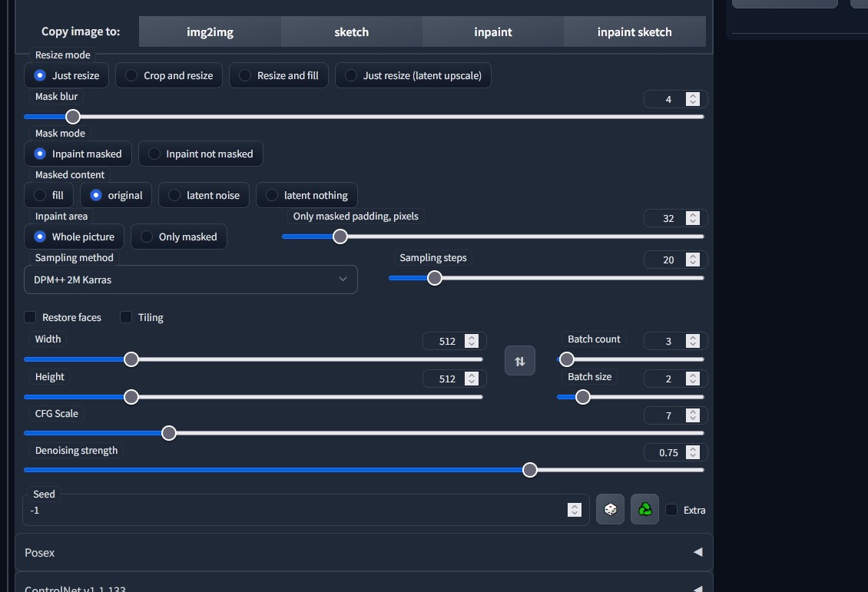Expand the ControlNet v1.1.133 section
The image size is (868, 592).
363,587
